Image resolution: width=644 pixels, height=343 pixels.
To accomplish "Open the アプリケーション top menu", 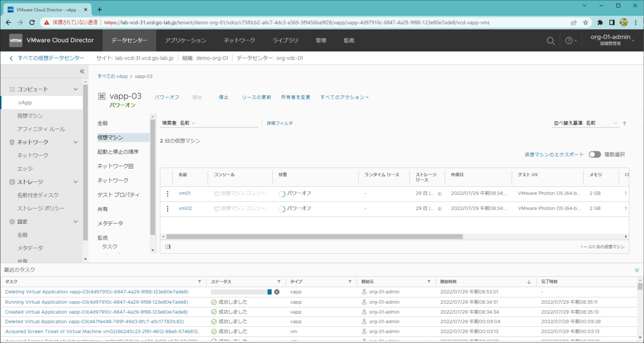I will 186,40.
